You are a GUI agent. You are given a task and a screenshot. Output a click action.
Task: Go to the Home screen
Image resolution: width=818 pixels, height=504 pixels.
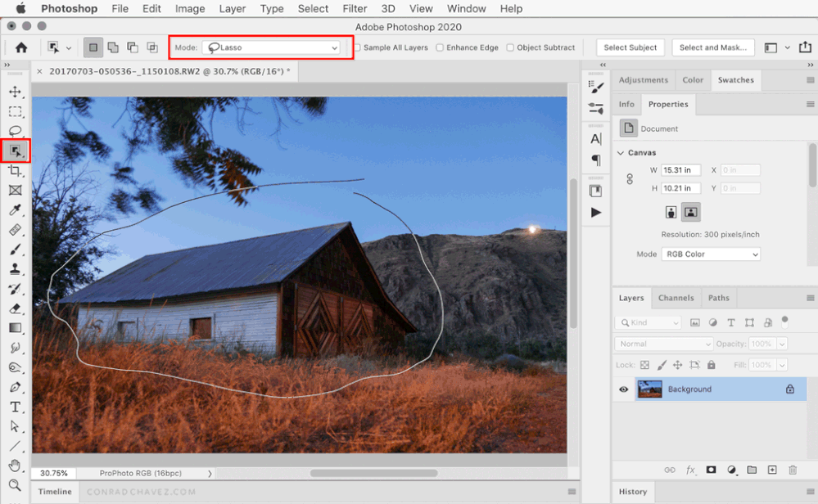point(21,47)
